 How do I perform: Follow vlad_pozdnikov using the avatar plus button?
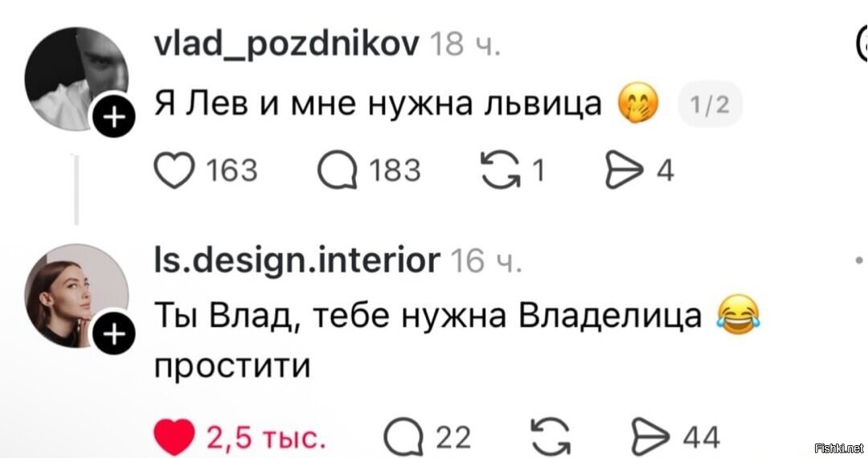coord(112,120)
